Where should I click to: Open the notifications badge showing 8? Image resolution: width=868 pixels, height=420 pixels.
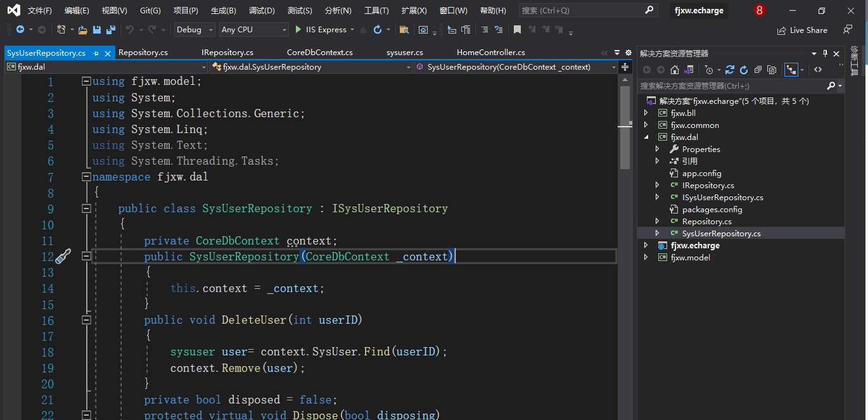click(760, 11)
